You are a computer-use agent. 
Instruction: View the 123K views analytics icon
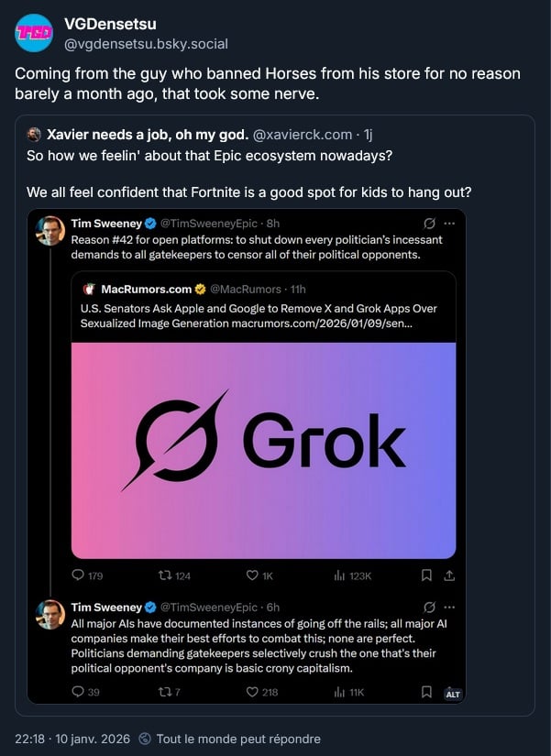(x=338, y=575)
